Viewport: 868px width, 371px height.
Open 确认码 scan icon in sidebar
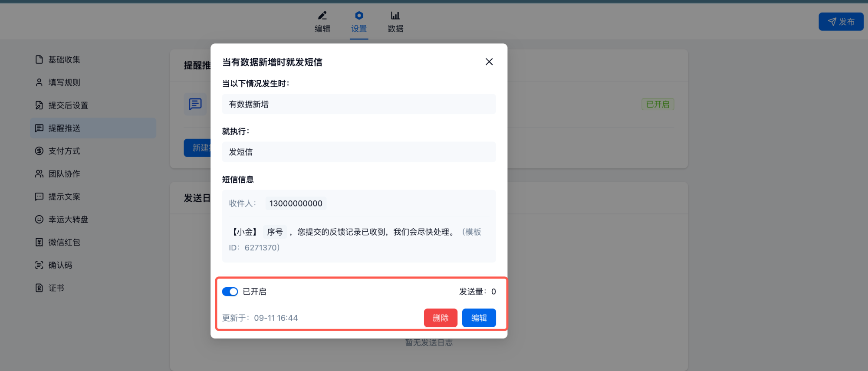[x=39, y=265]
